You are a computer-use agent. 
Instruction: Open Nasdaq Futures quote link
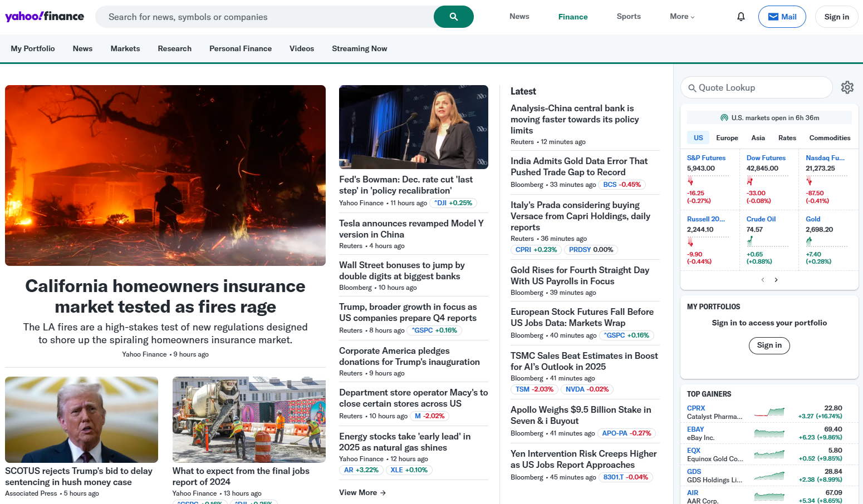[x=825, y=158]
